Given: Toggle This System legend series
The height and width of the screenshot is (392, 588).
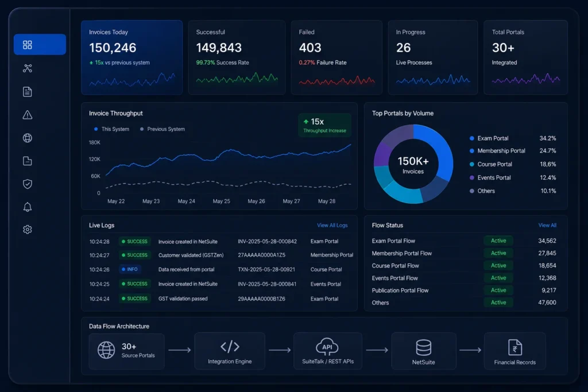Looking at the screenshot, I should (x=111, y=129).
